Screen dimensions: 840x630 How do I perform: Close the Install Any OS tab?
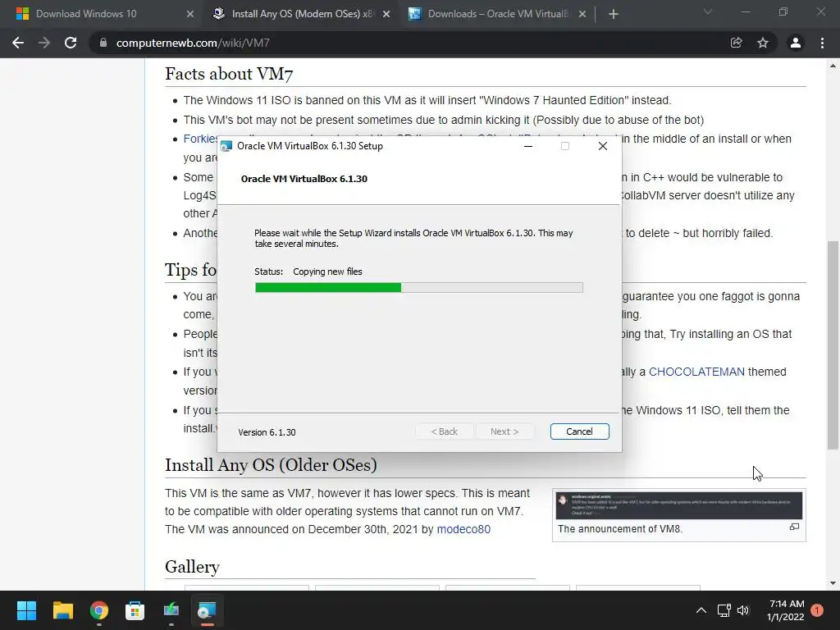point(386,14)
